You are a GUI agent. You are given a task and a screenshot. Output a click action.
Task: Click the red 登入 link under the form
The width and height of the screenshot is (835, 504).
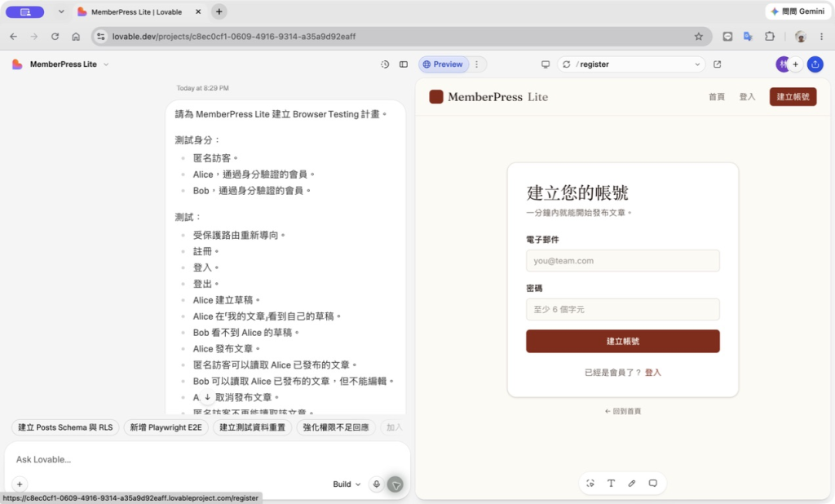click(x=653, y=373)
